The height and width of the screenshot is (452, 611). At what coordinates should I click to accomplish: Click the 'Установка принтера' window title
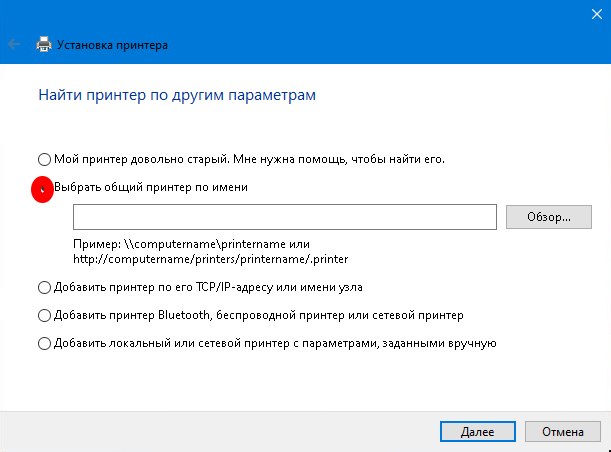113,45
